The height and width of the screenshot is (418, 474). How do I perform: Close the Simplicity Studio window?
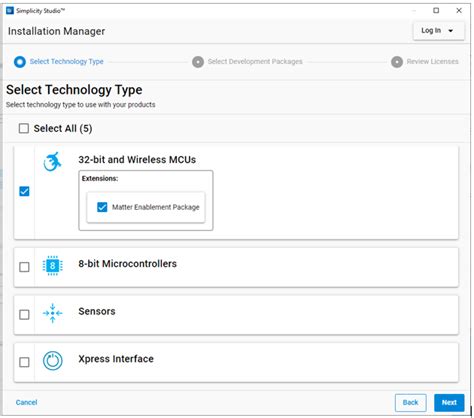[459, 11]
